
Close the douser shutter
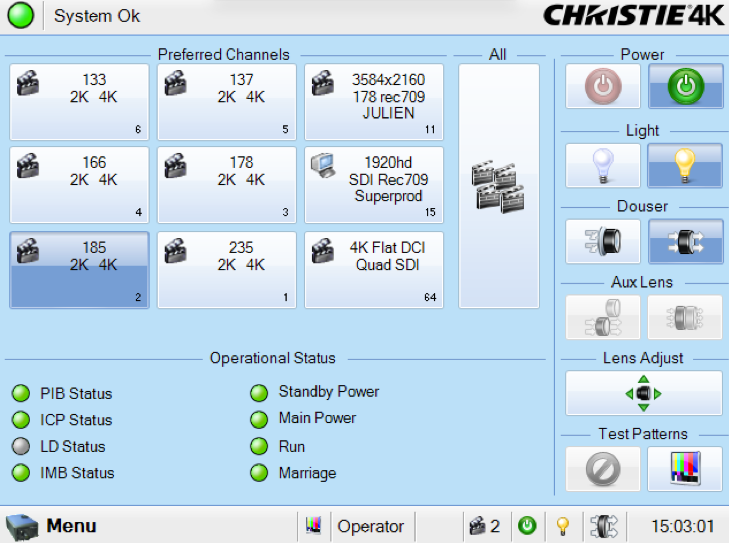click(602, 241)
